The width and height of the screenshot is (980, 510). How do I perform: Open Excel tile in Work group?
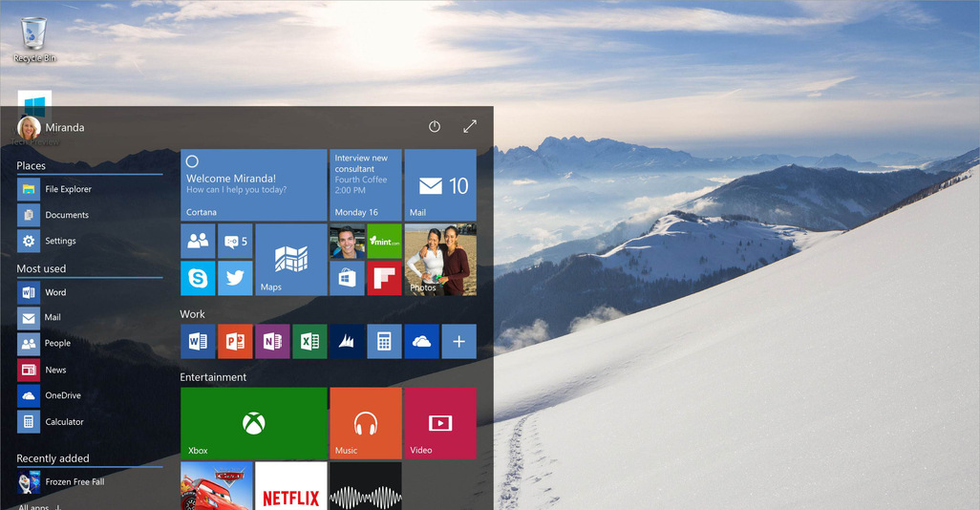(309, 341)
